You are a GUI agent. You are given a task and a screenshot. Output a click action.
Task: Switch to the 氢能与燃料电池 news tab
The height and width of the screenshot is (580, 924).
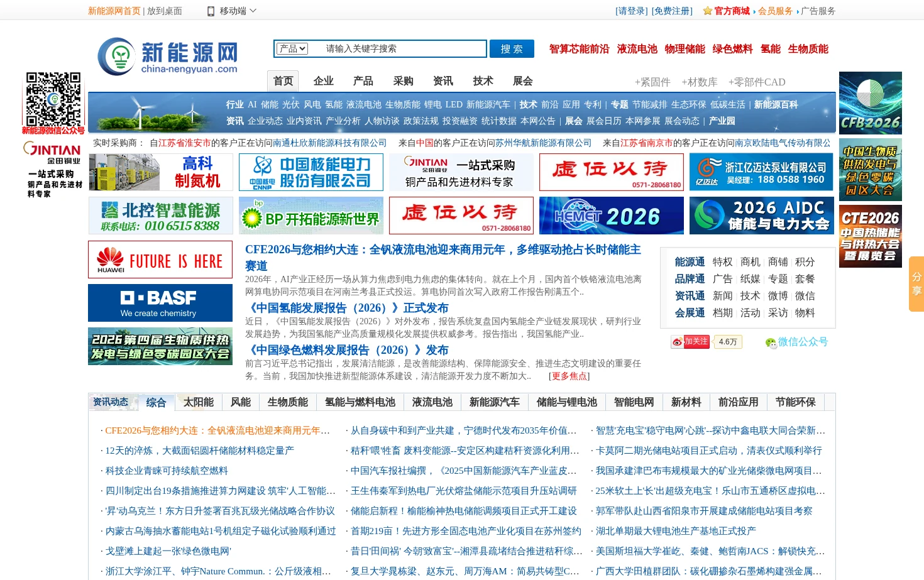point(360,402)
